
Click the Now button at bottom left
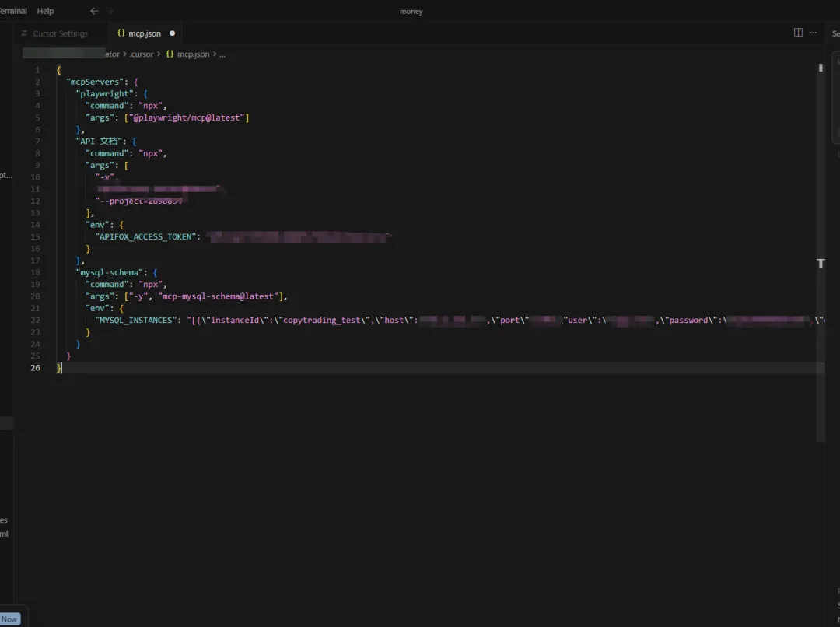pyautogui.click(x=9, y=619)
